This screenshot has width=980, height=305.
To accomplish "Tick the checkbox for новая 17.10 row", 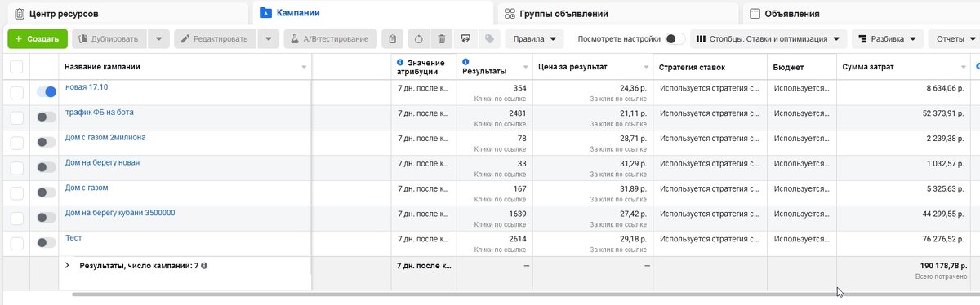I will coord(16,93).
